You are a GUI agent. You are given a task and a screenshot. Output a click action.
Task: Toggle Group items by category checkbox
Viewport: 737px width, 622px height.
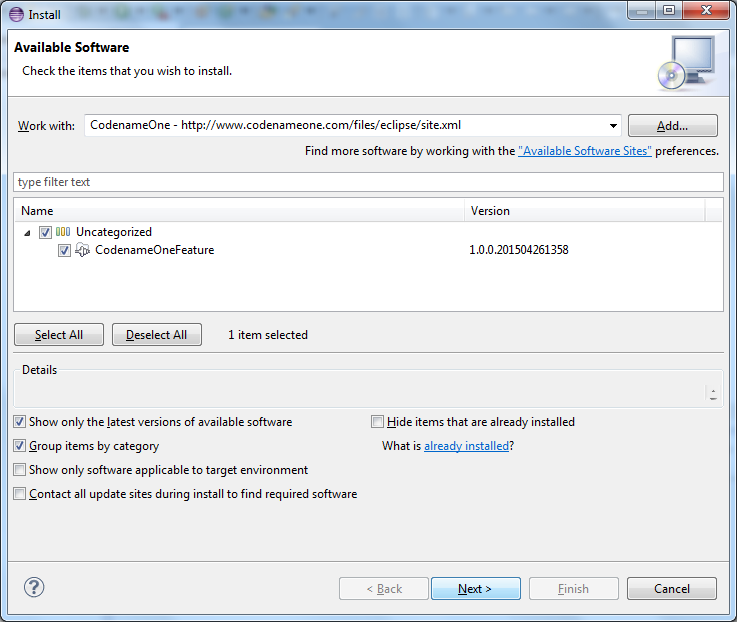[x=19, y=446]
